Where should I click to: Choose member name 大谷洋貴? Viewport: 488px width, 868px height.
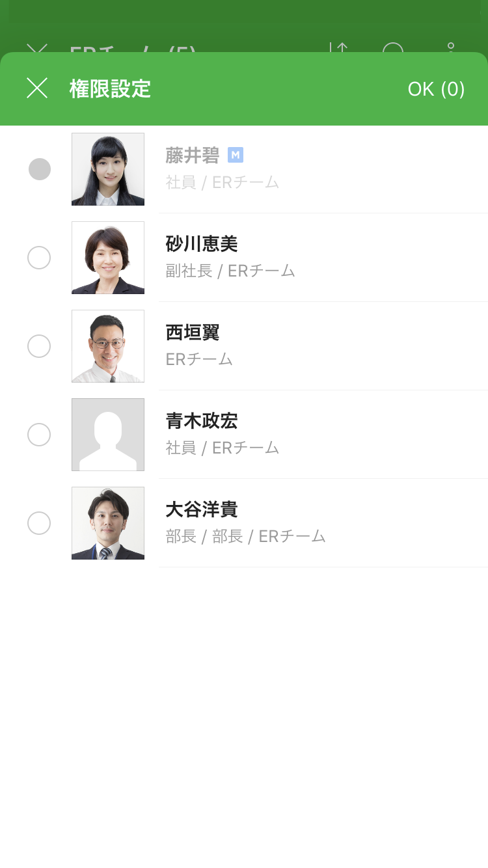(202, 509)
